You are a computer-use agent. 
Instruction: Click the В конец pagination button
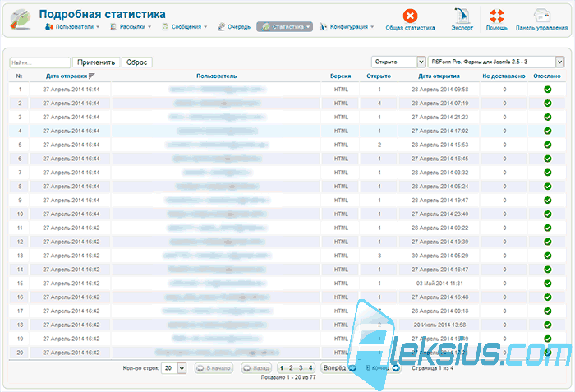[x=383, y=368]
